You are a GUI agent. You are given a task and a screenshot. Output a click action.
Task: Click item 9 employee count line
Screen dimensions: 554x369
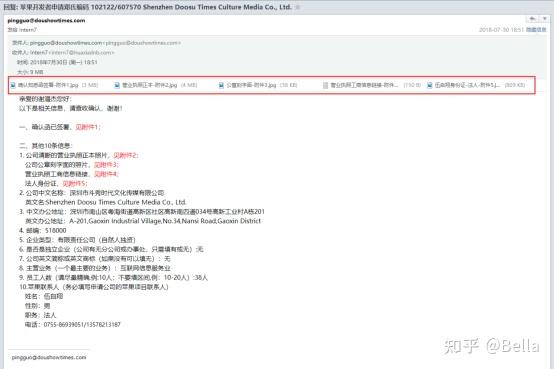click(113, 277)
